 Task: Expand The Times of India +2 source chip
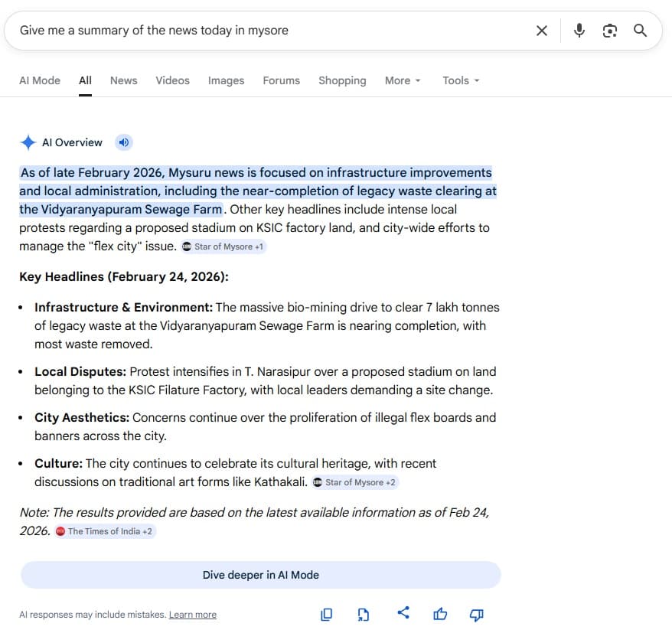click(x=104, y=530)
